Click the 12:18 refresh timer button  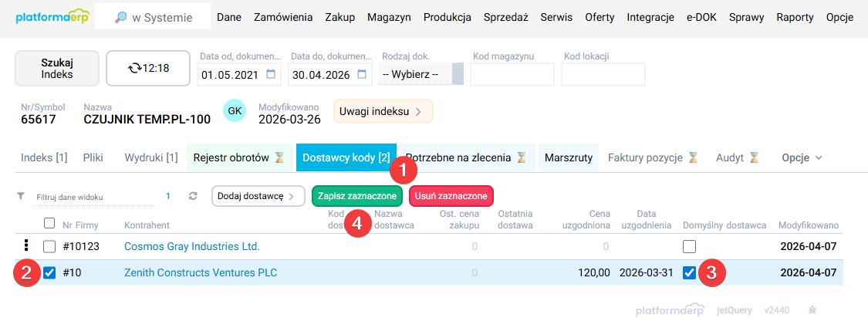pyautogui.click(x=148, y=68)
